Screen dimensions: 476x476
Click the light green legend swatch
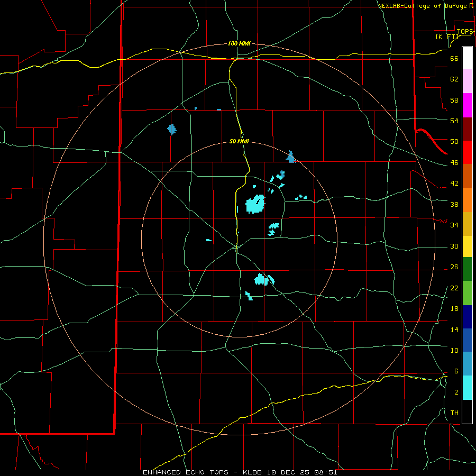click(467, 293)
